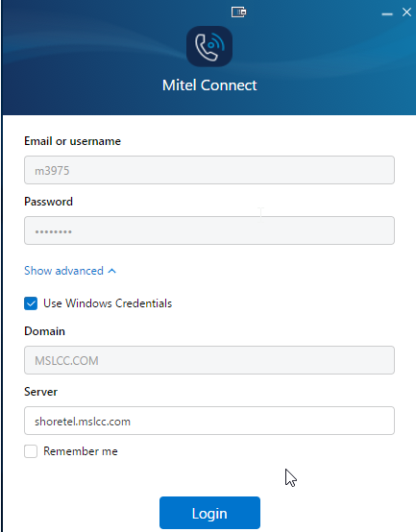Click the Show advanced link
The image size is (416, 532).
pyautogui.click(x=63, y=271)
